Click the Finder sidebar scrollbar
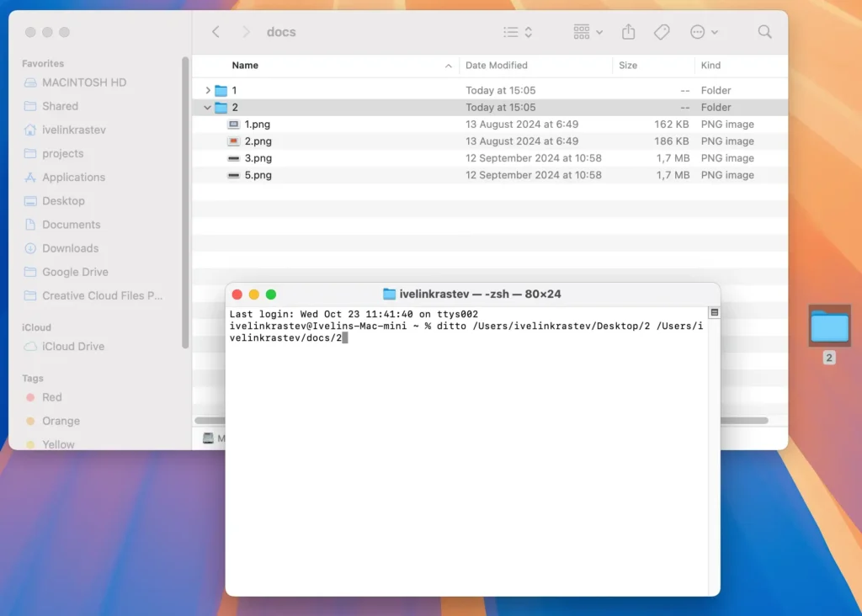Screen dimensions: 862x616 pos(185,202)
